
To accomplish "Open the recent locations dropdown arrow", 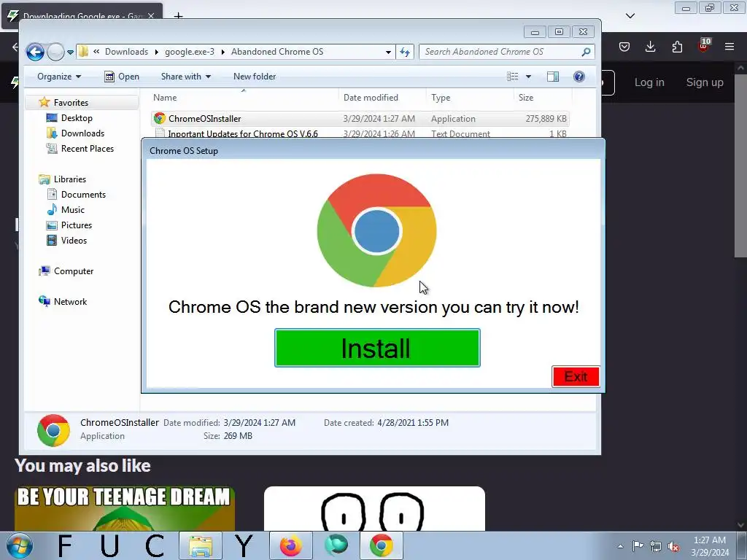I will [x=71, y=52].
